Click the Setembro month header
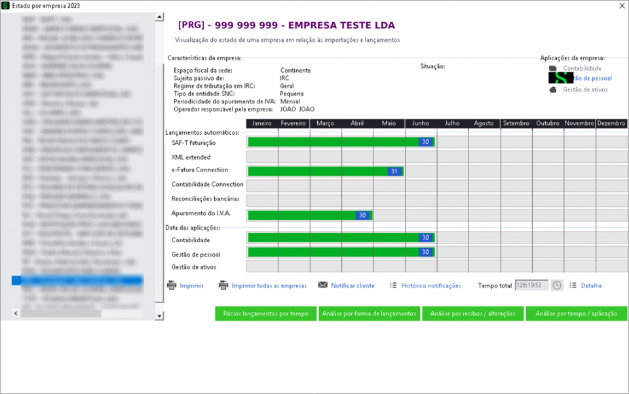629x394 pixels. tap(516, 123)
